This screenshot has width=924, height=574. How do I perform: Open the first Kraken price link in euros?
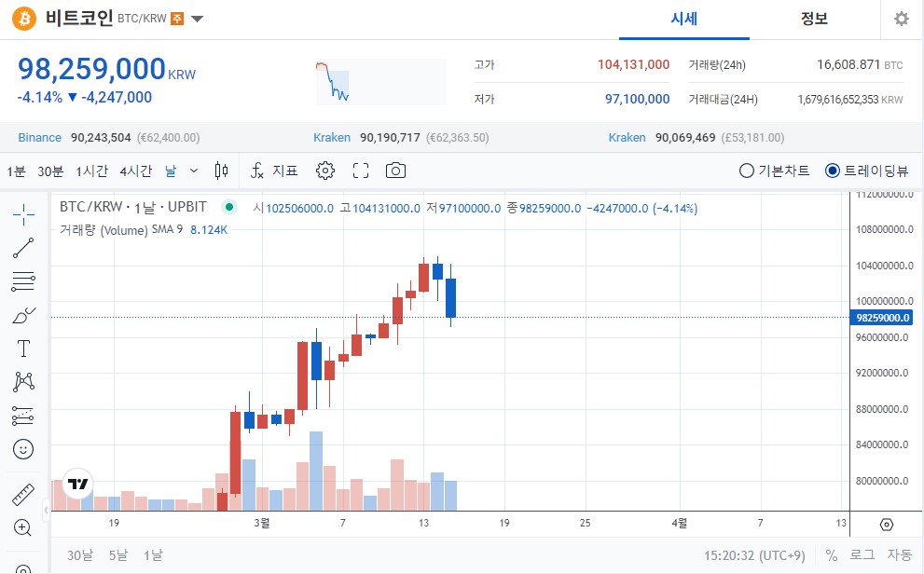[332, 138]
